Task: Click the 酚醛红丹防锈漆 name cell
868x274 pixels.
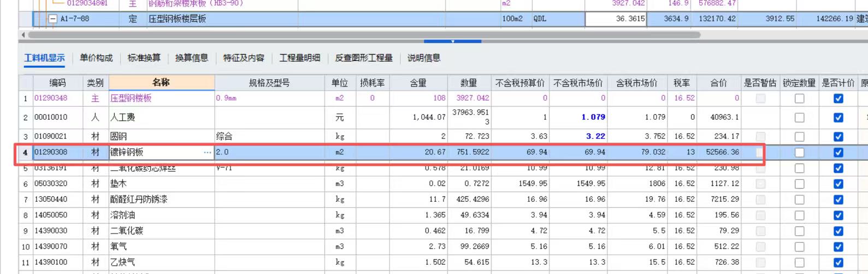Action: click(x=161, y=199)
